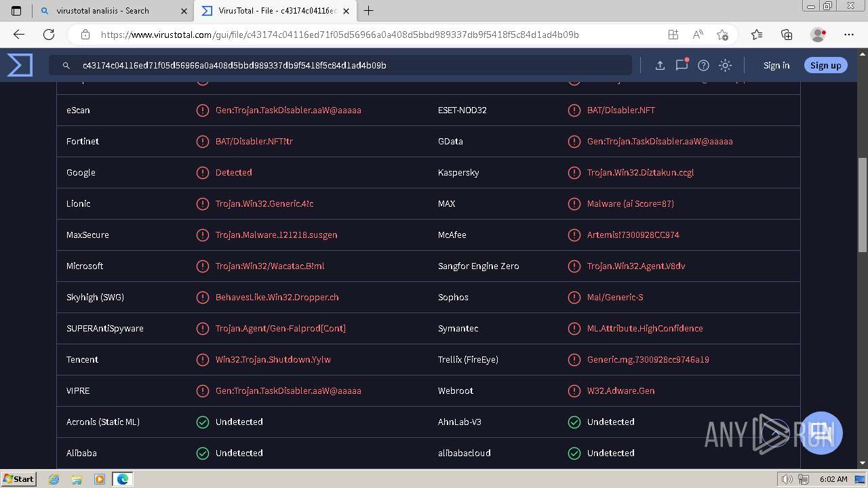Click the green check icon for Alibaba
The height and width of the screenshot is (488, 868).
(203, 453)
